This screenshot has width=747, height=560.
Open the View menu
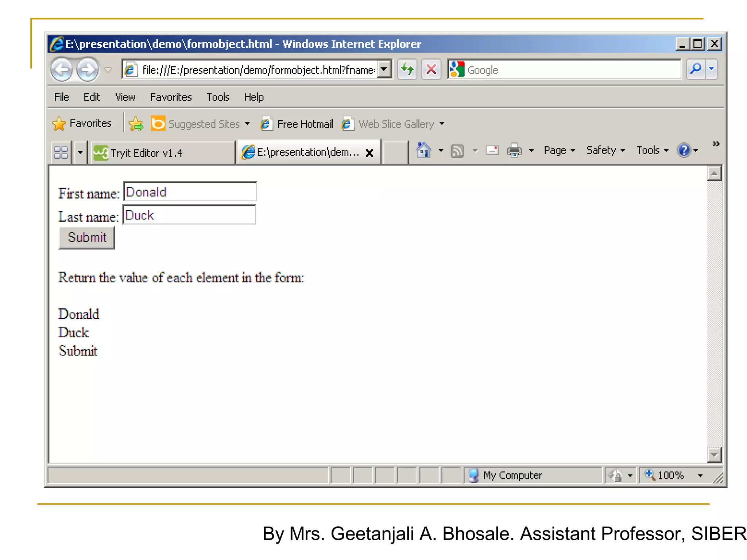coord(125,97)
